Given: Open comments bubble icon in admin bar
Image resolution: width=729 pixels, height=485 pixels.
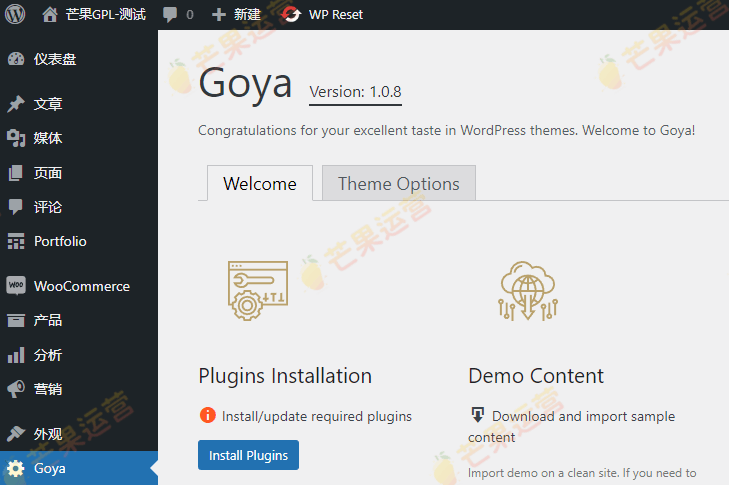Looking at the screenshot, I should [170, 15].
